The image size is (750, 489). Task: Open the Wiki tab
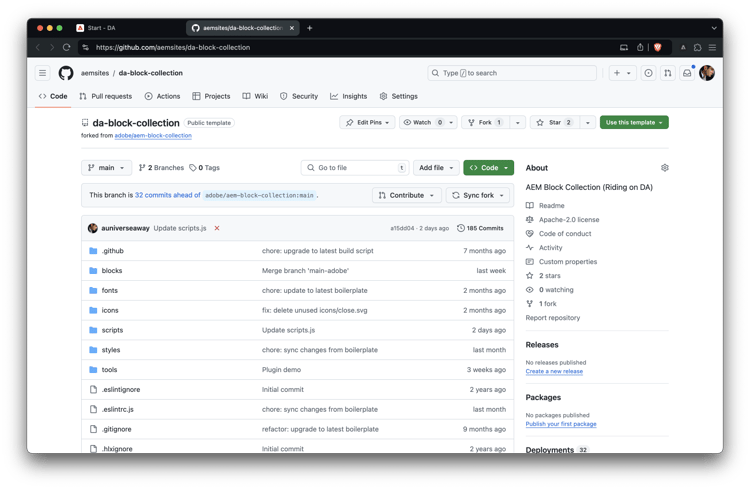[x=255, y=96]
